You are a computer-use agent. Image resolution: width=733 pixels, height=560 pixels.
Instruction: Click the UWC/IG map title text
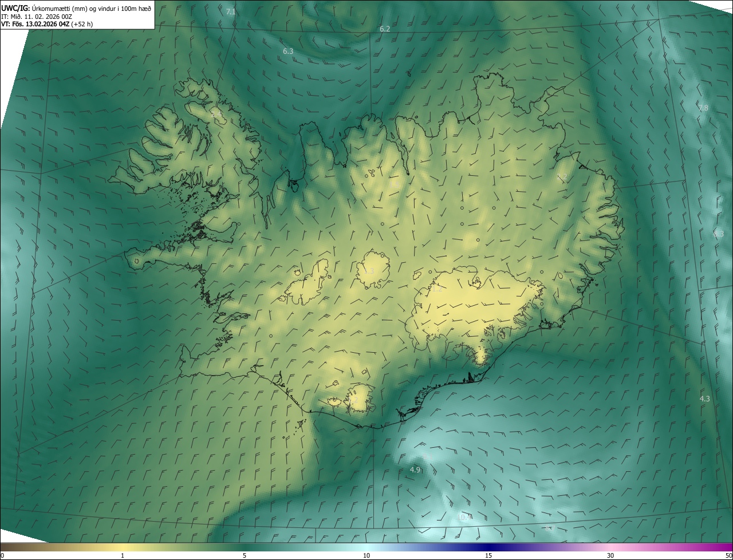click(x=15, y=8)
